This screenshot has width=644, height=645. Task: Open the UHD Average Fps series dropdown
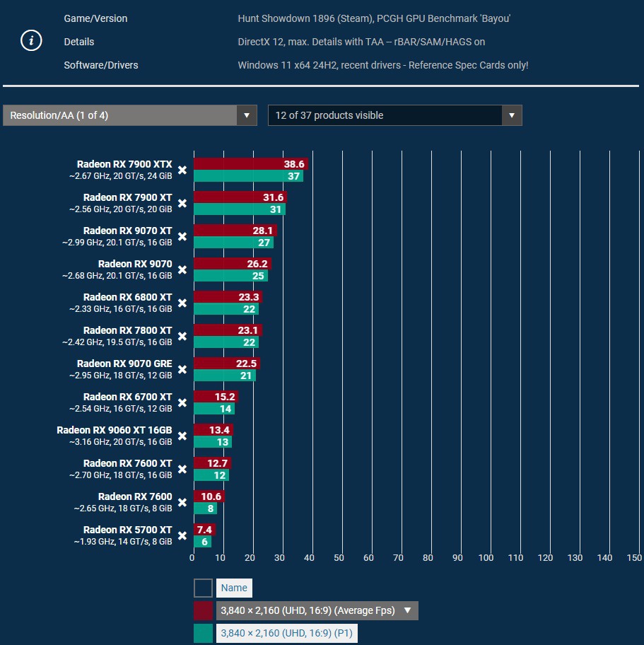(317, 610)
